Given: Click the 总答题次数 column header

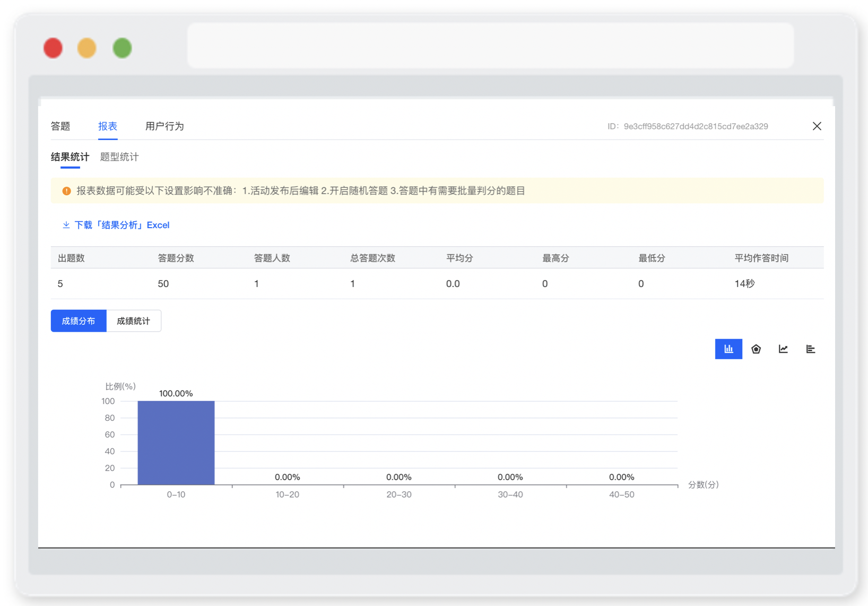Looking at the screenshot, I should click(x=373, y=258).
